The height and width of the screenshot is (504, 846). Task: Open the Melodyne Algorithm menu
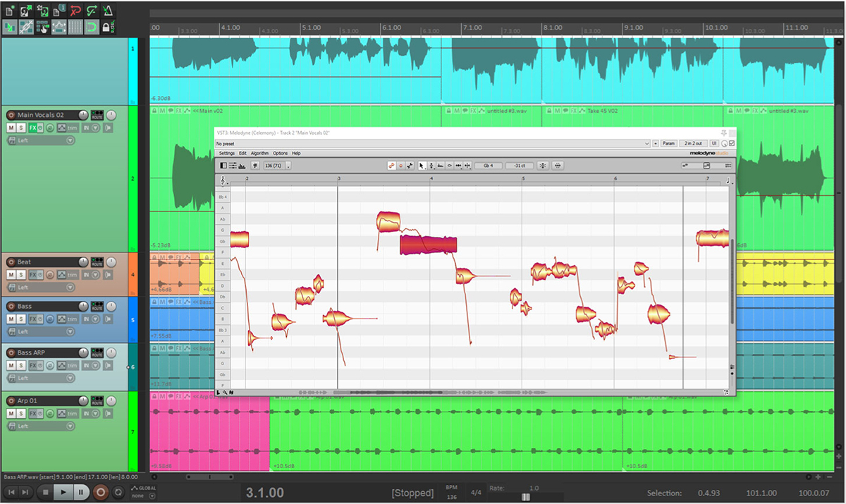[259, 153]
